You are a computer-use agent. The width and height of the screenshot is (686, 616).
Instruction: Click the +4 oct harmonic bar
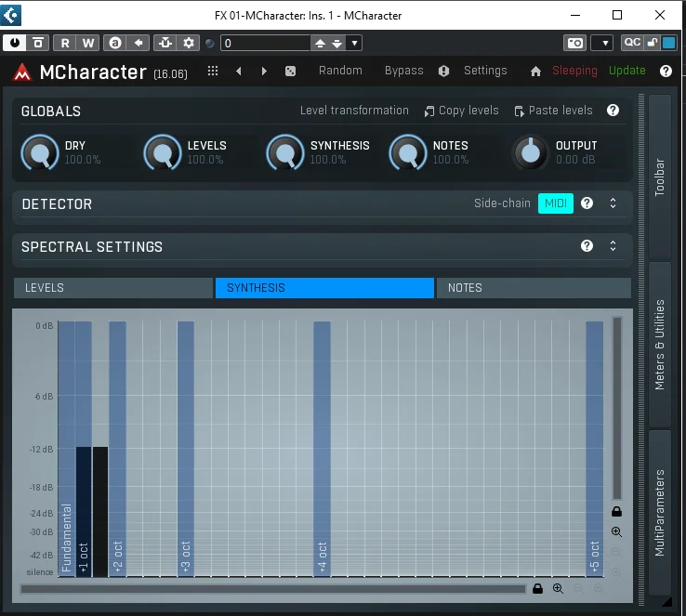click(322, 450)
